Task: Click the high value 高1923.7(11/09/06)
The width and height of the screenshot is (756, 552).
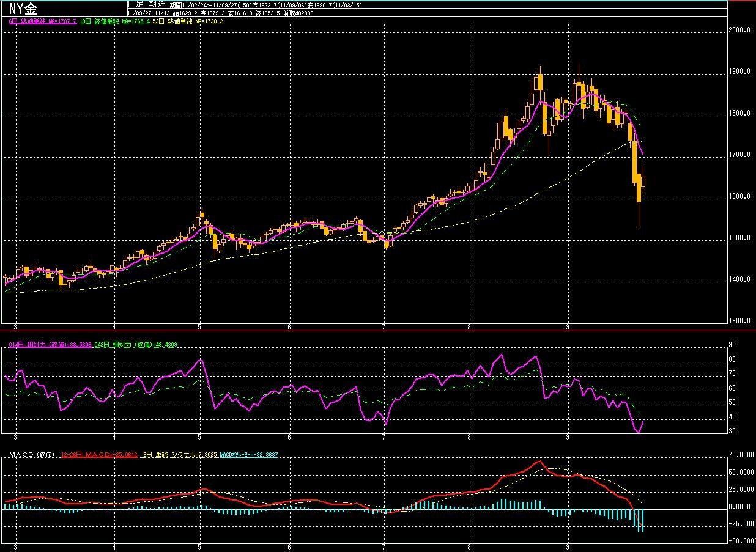Action: pyautogui.click(x=279, y=5)
